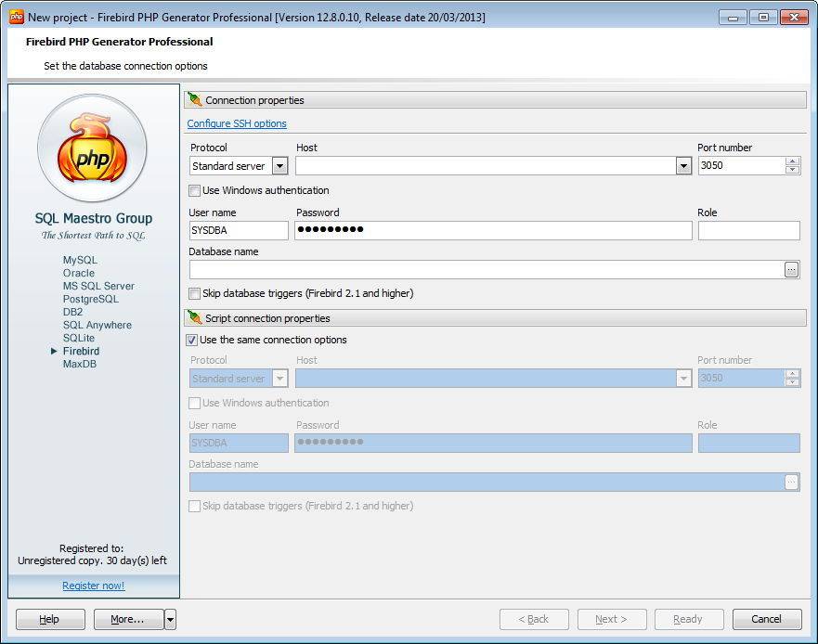Click the Help button
The image size is (818, 644).
coord(50,620)
